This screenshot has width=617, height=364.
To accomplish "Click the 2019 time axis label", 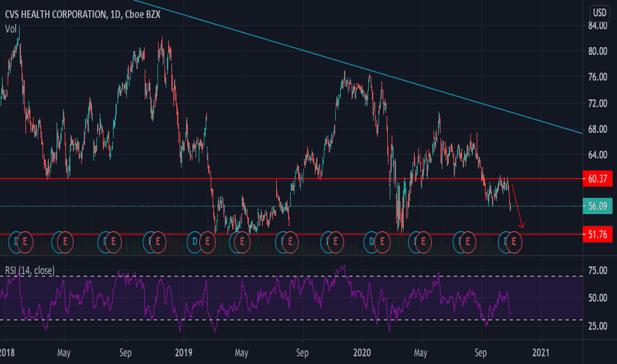I will click(x=183, y=353).
